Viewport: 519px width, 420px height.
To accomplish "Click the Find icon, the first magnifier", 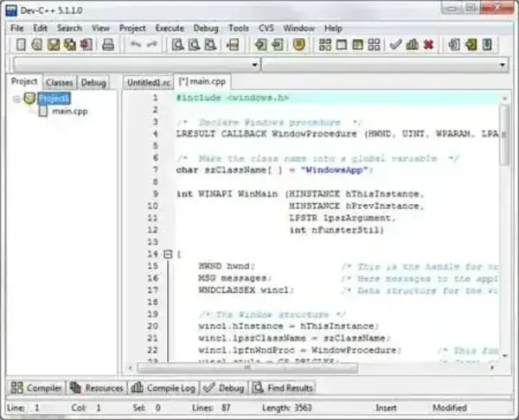I will click(x=177, y=44).
